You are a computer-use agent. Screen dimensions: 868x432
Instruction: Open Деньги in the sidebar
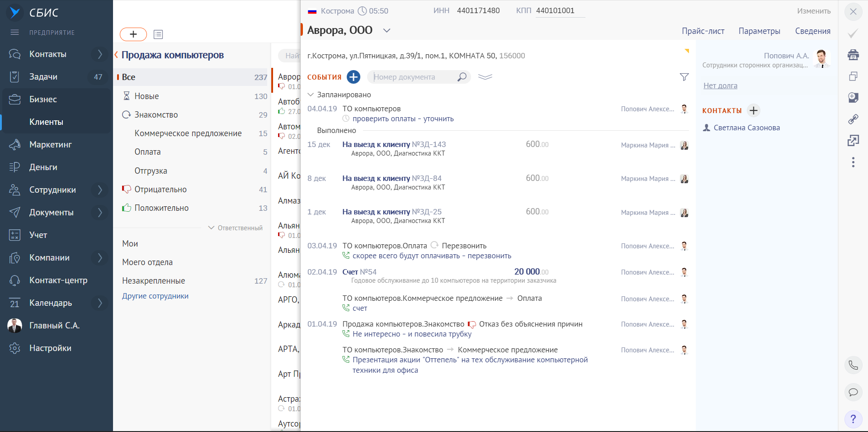click(x=43, y=167)
